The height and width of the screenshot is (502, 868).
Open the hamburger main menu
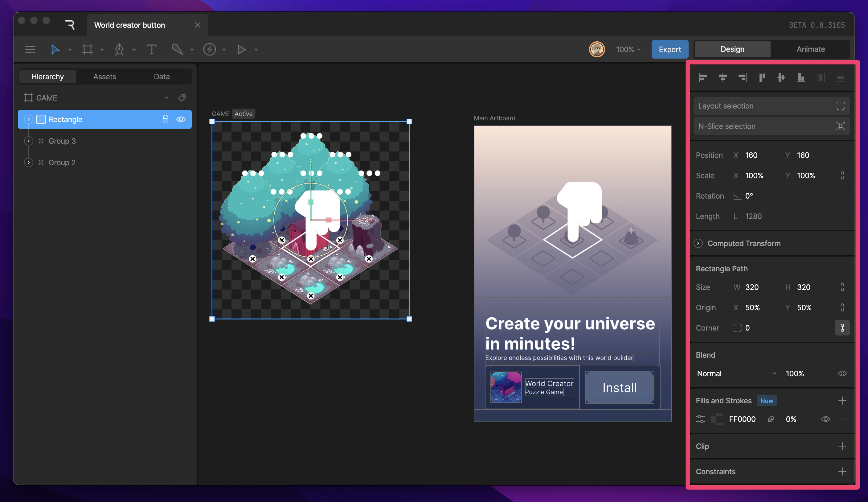coord(30,49)
